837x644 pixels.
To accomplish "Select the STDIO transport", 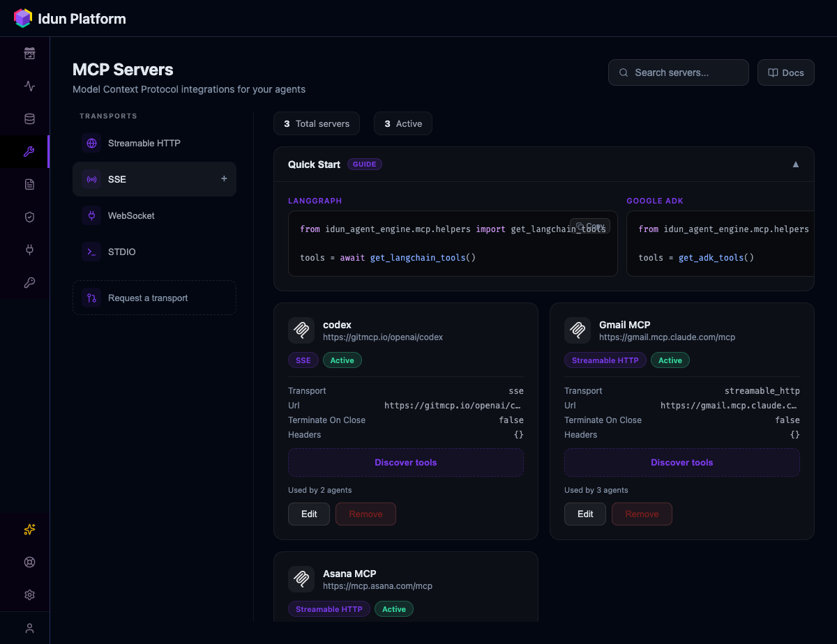I will pos(154,252).
